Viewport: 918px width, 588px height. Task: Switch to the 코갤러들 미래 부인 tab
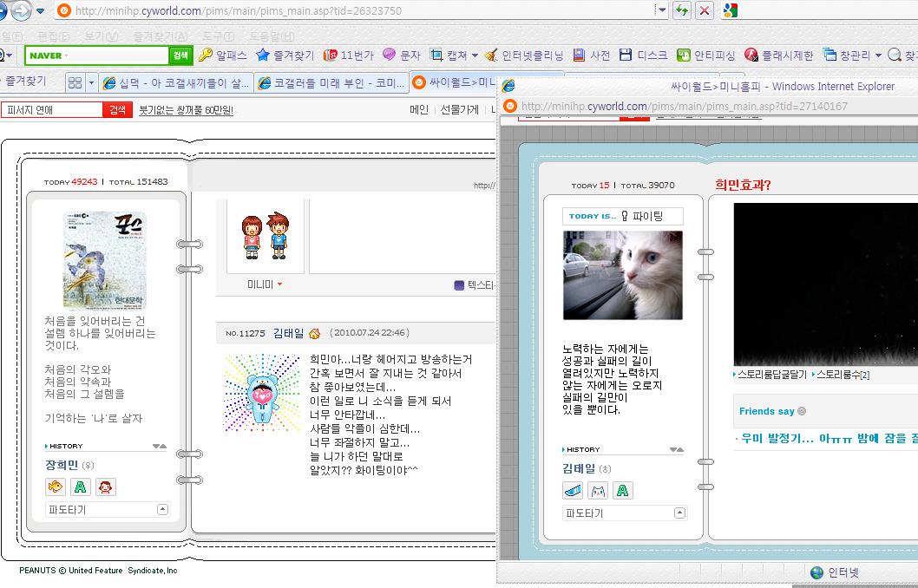(x=332, y=83)
